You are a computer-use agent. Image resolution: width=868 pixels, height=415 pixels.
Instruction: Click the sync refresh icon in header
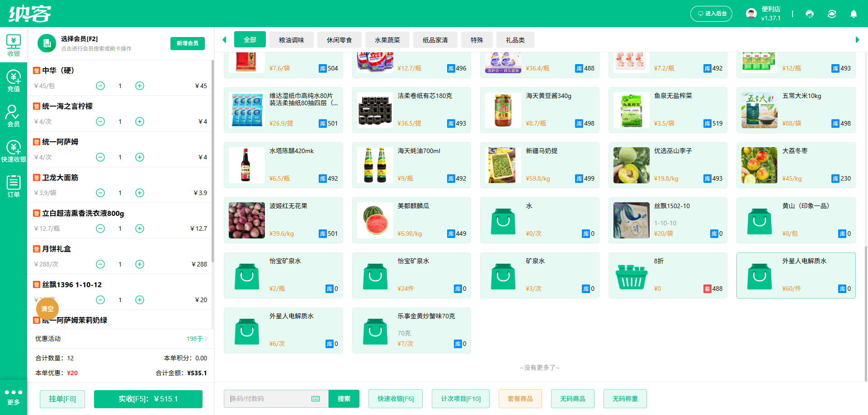click(832, 14)
